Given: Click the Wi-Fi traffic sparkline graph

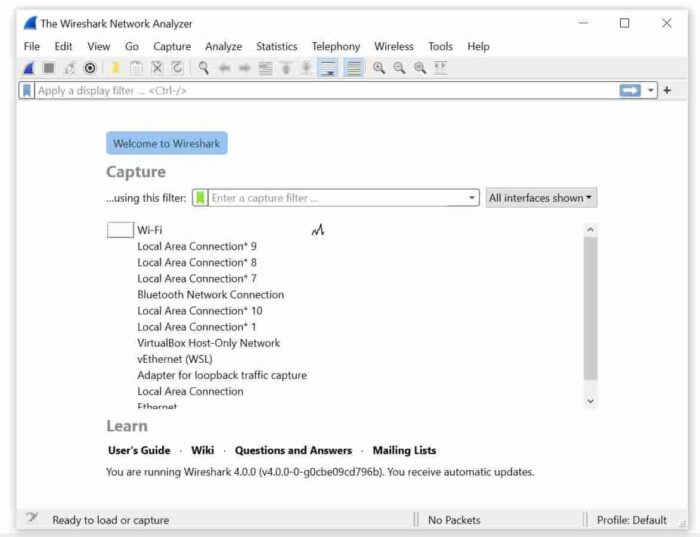Looking at the screenshot, I should 318,230.
